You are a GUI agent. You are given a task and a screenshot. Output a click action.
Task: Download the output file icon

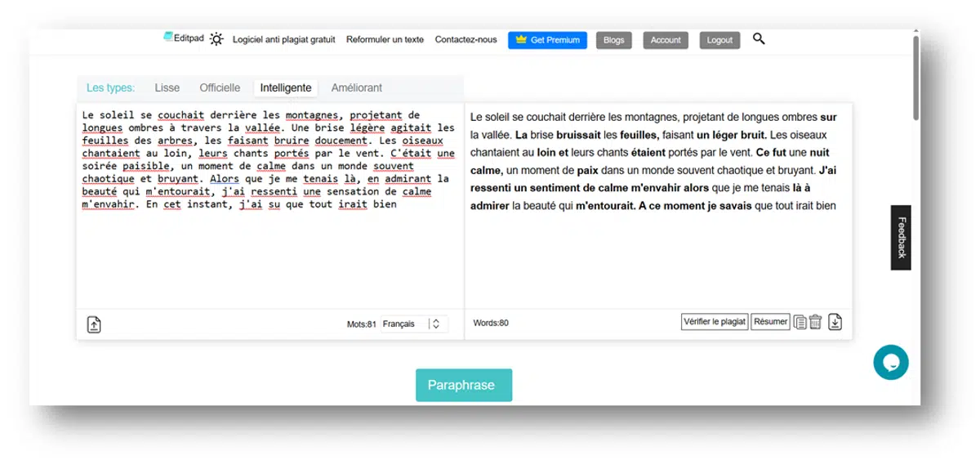[x=835, y=322]
